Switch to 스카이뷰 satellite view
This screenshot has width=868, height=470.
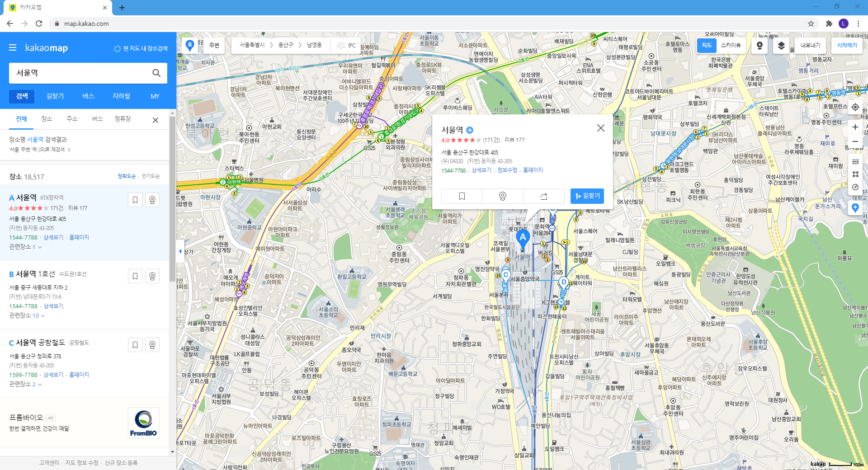(x=731, y=45)
